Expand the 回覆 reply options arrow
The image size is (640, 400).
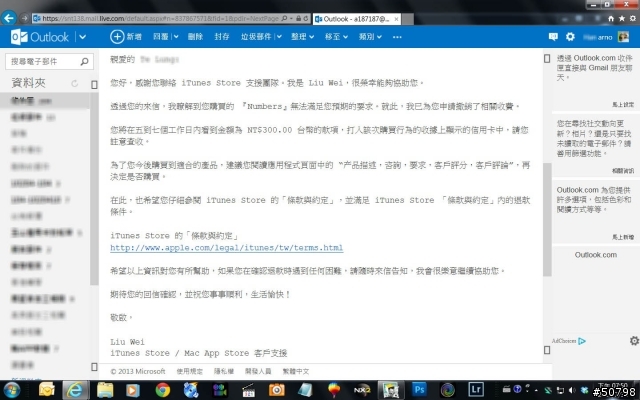tap(176, 37)
